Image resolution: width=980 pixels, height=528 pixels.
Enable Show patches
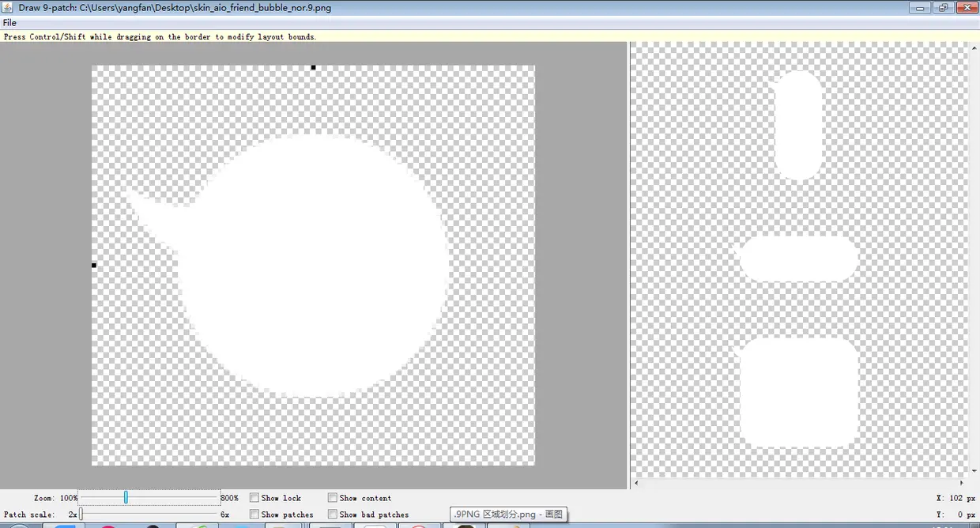[254, 514]
